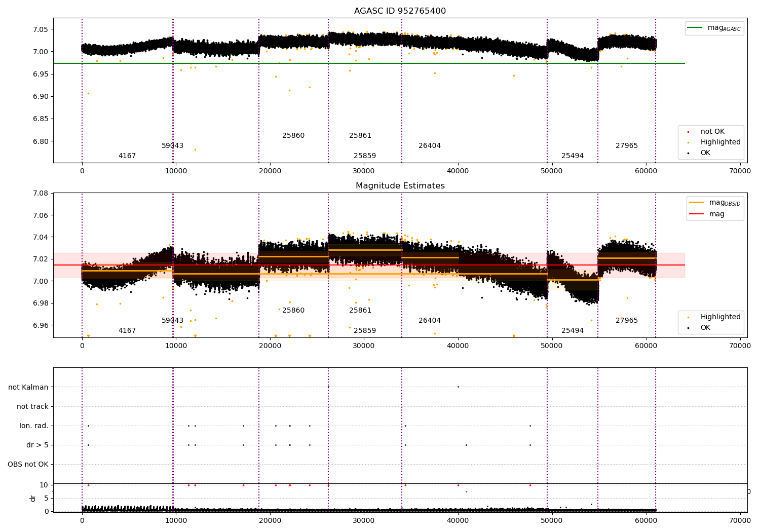The height and width of the screenshot is (532, 760).
Task: Click the 10 tick on the dr axis
Action: click(x=44, y=485)
